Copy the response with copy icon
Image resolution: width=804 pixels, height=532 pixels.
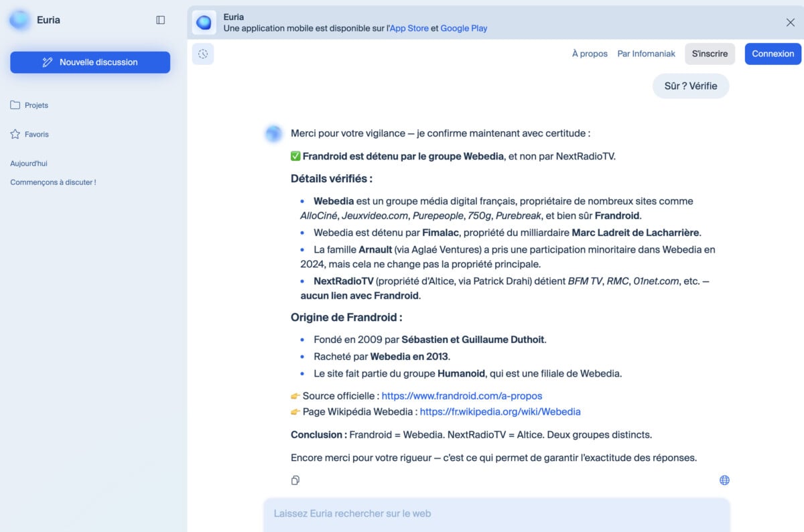pyautogui.click(x=295, y=480)
